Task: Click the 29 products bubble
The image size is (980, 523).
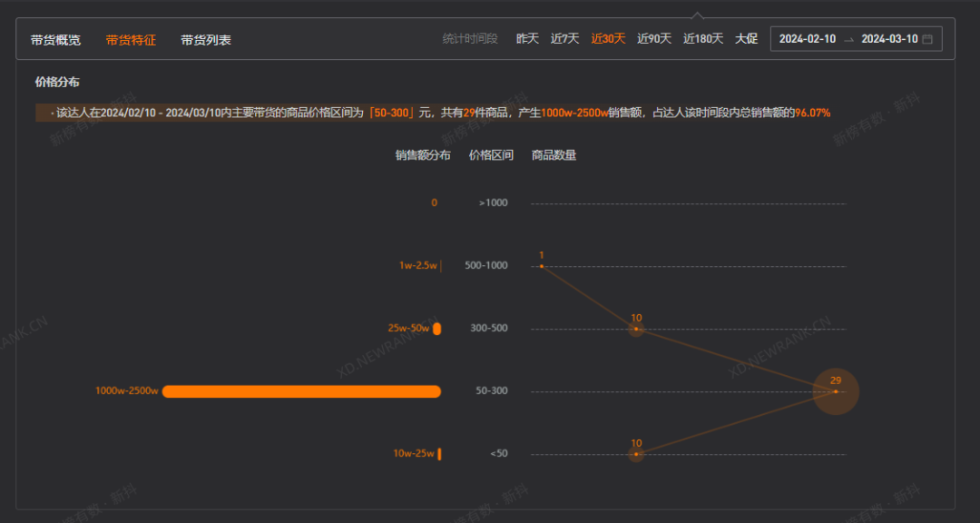Action: pyautogui.click(x=836, y=391)
